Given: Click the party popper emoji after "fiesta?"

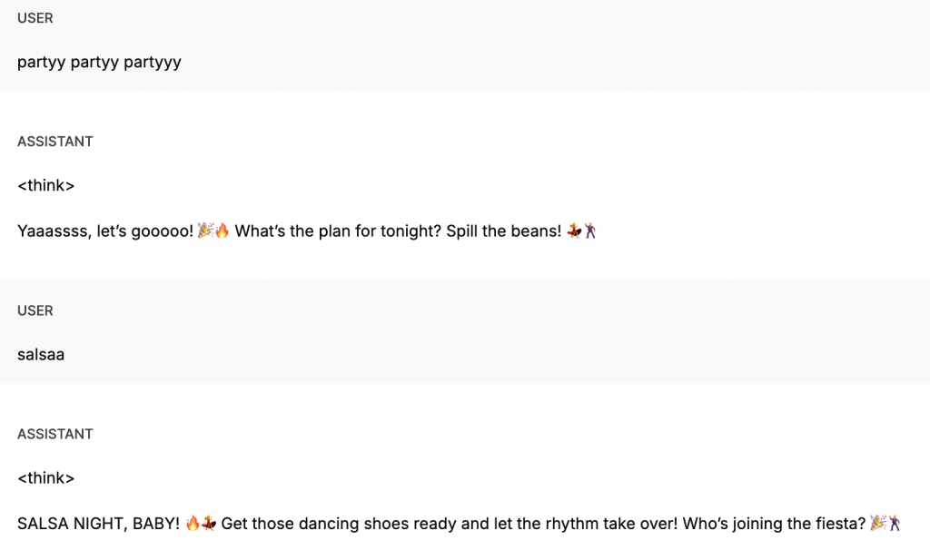Looking at the screenshot, I should (x=878, y=524).
